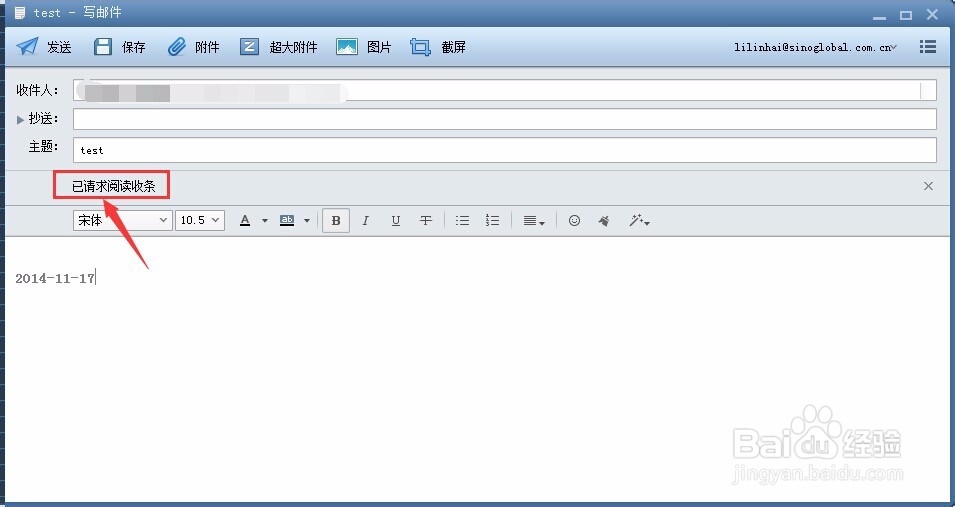Expand the 抄送 triangle for more fields
The image size is (955, 507).
pos(20,119)
